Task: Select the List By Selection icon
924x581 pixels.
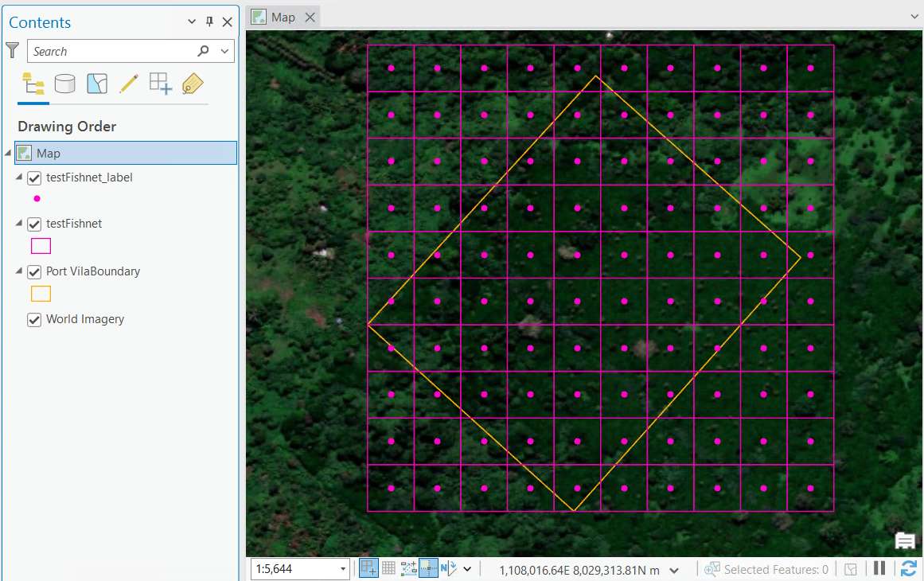Action: point(96,83)
